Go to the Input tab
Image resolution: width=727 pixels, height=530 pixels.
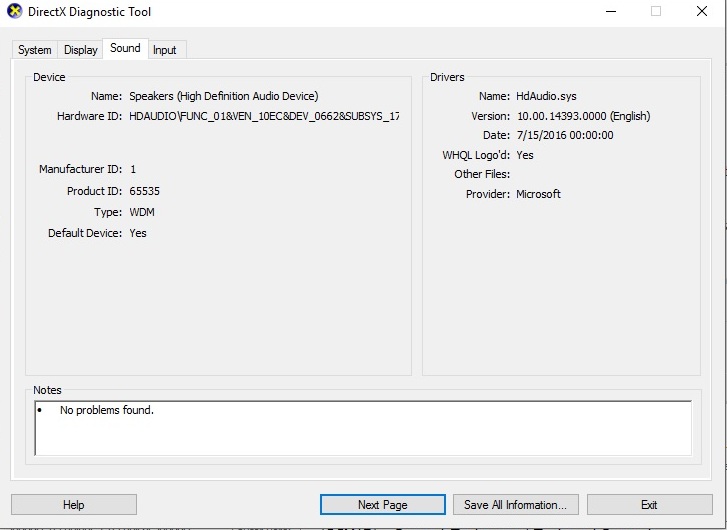coord(165,50)
